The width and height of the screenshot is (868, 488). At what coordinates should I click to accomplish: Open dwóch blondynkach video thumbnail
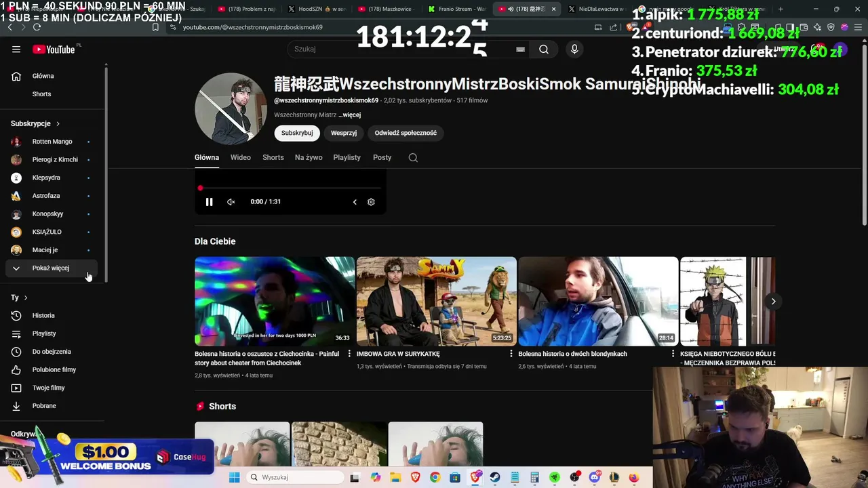(598, 302)
